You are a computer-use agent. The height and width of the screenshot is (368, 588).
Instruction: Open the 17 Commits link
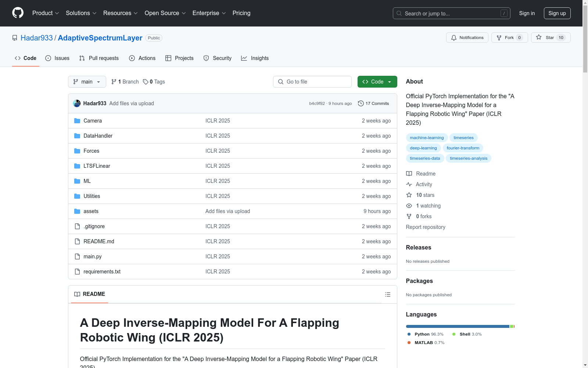point(373,103)
